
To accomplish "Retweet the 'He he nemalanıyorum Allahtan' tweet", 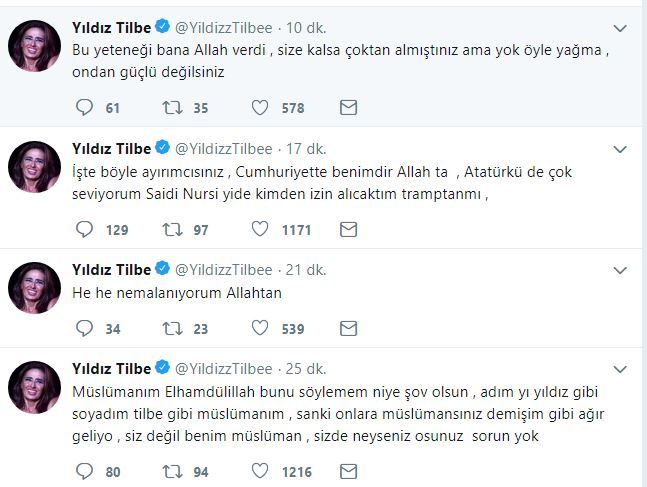I will tap(173, 328).
